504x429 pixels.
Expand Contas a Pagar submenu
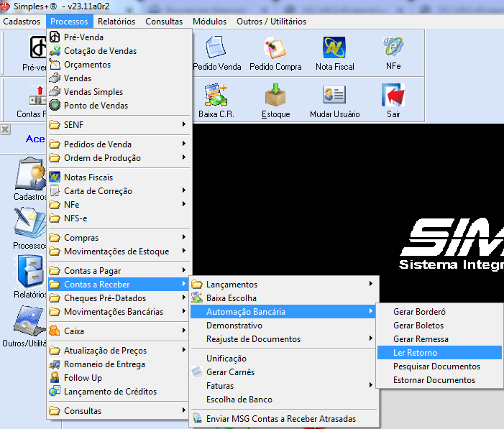click(x=119, y=271)
